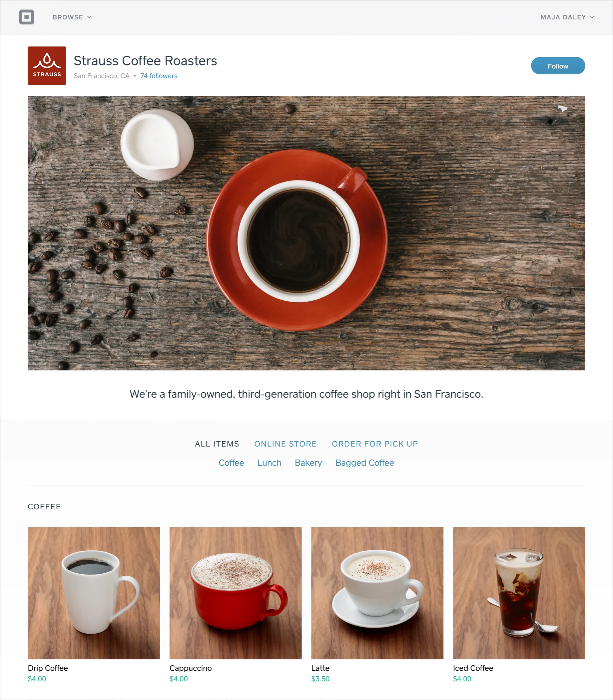This screenshot has height=700, width=613.
Task: Click the Square logo icon
Action: [x=26, y=17]
